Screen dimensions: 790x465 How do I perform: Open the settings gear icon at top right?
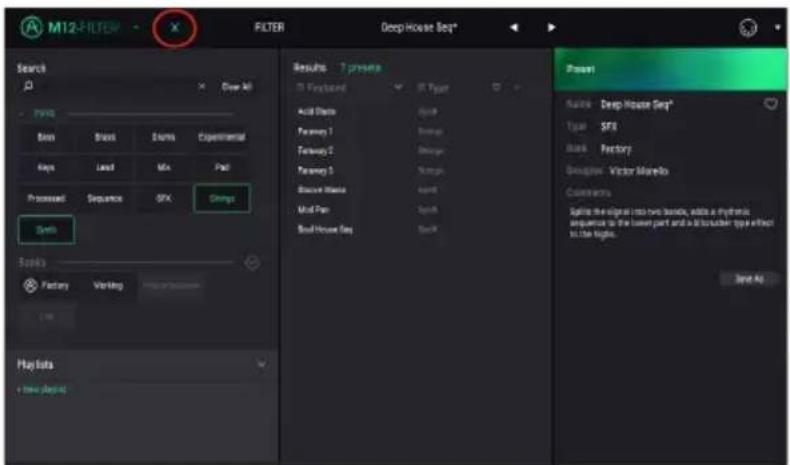(748, 27)
